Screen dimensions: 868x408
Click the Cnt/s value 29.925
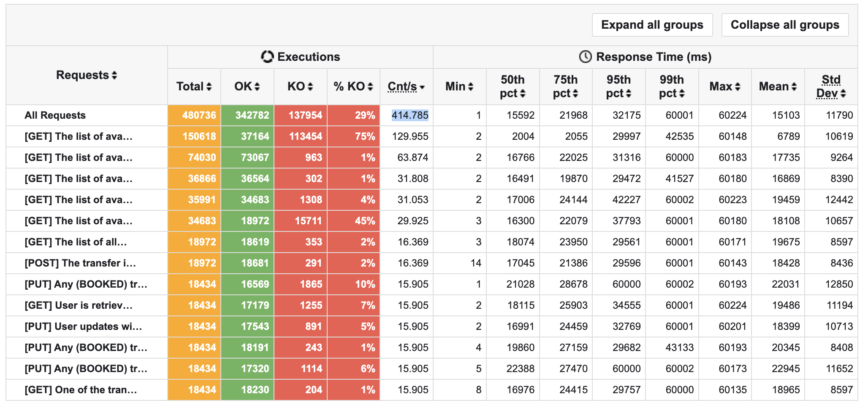pos(413,221)
